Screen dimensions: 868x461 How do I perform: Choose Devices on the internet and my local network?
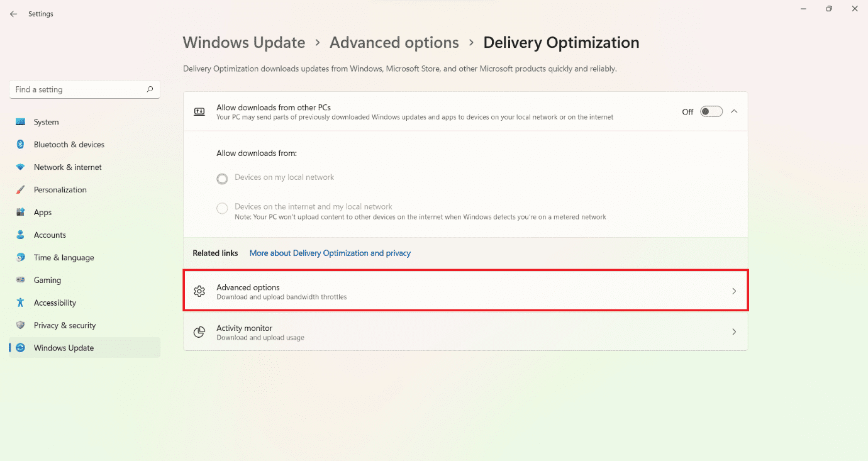coord(222,208)
